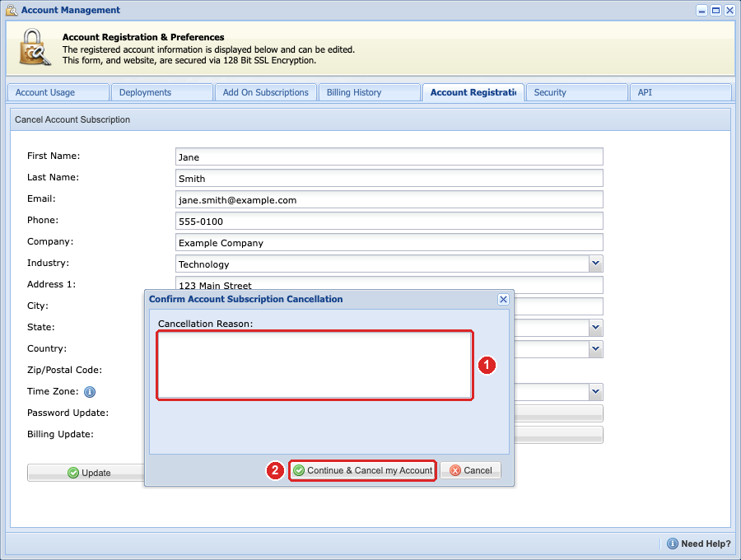Open the Add On Subscriptions tab
The width and height of the screenshot is (741, 560).
pos(266,92)
